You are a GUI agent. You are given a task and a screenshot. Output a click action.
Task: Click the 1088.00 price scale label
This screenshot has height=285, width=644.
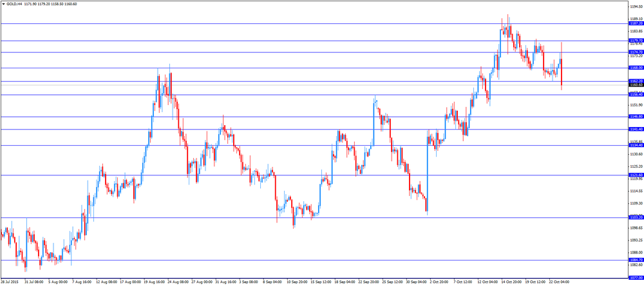636,253
